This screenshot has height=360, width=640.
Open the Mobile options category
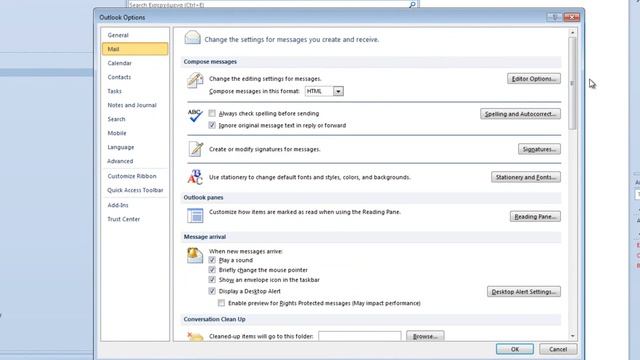point(135,133)
